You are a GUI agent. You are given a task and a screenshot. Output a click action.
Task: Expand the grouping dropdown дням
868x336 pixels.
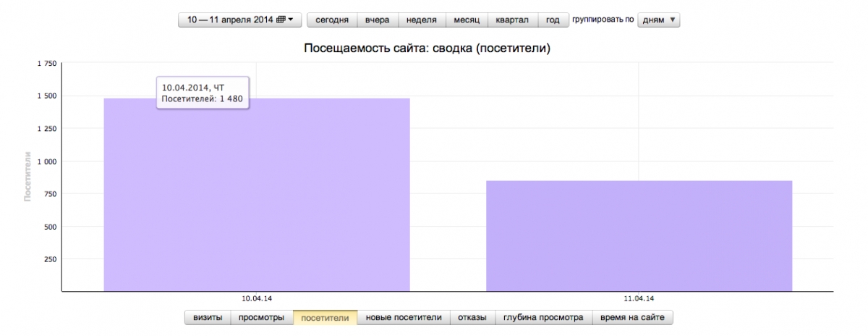pyautogui.click(x=657, y=20)
